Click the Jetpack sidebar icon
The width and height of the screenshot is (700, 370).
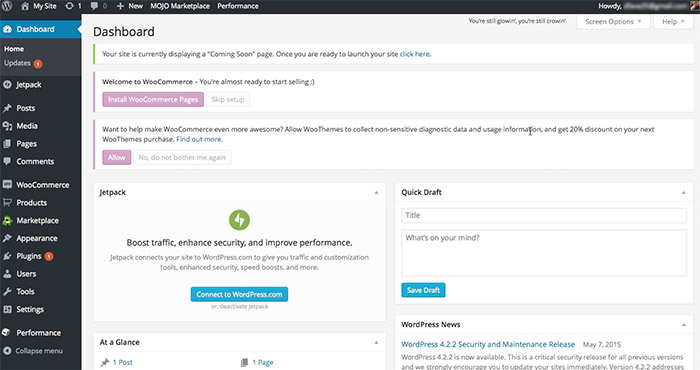click(x=7, y=84)
